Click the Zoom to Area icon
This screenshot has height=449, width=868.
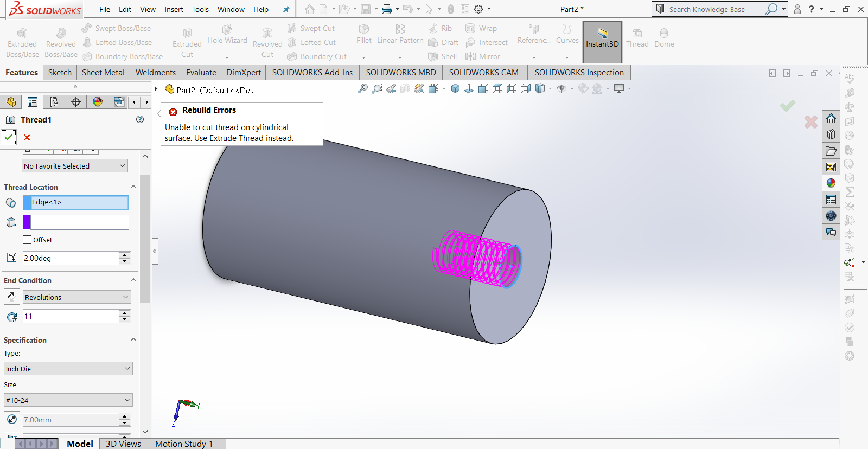(x=377, y=88)
